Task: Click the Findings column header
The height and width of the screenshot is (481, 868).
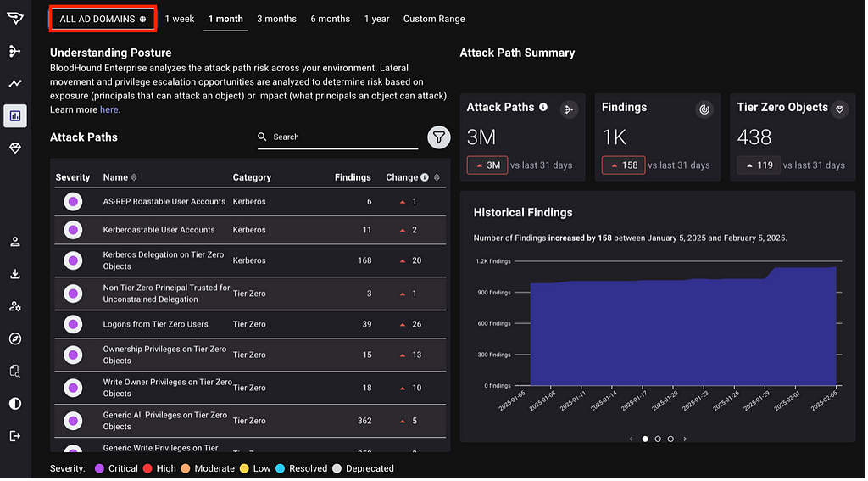Action: click(x=353, y=177)
